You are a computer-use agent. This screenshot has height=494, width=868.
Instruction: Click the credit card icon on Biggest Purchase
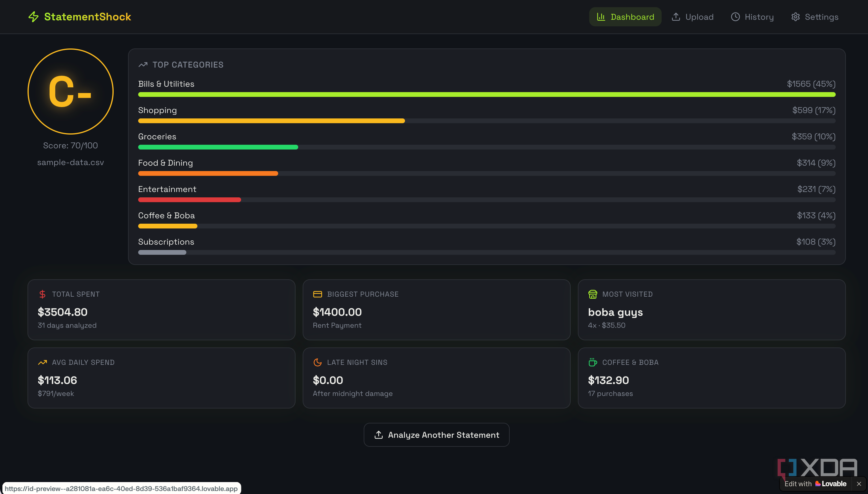click(317, 294)
